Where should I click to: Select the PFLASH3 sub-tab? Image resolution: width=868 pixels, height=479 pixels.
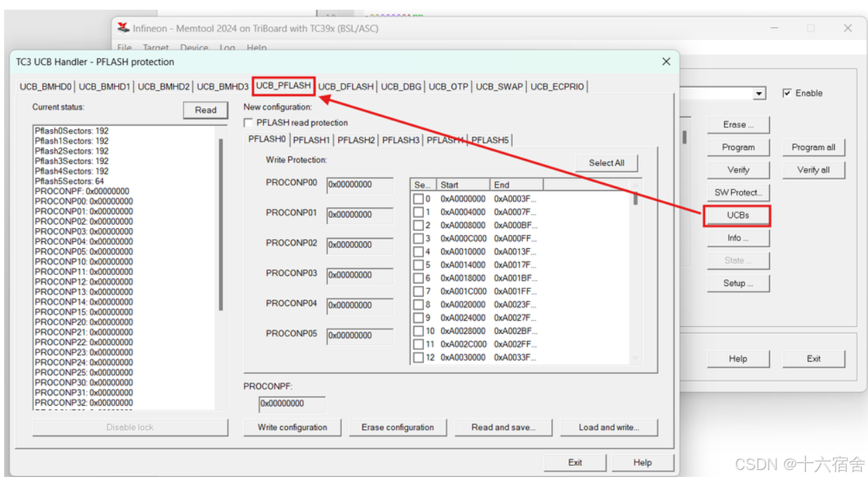tap(401, 140)
